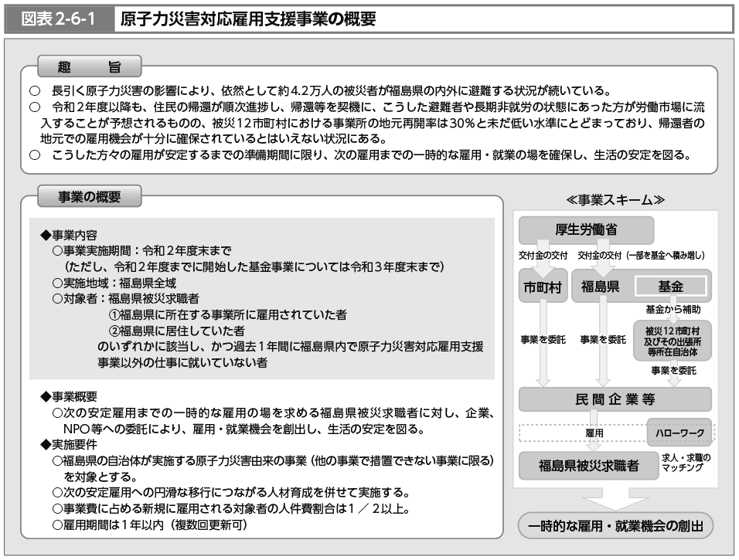
Task: Select the 趣旨 section header
Action: (89, 64)
